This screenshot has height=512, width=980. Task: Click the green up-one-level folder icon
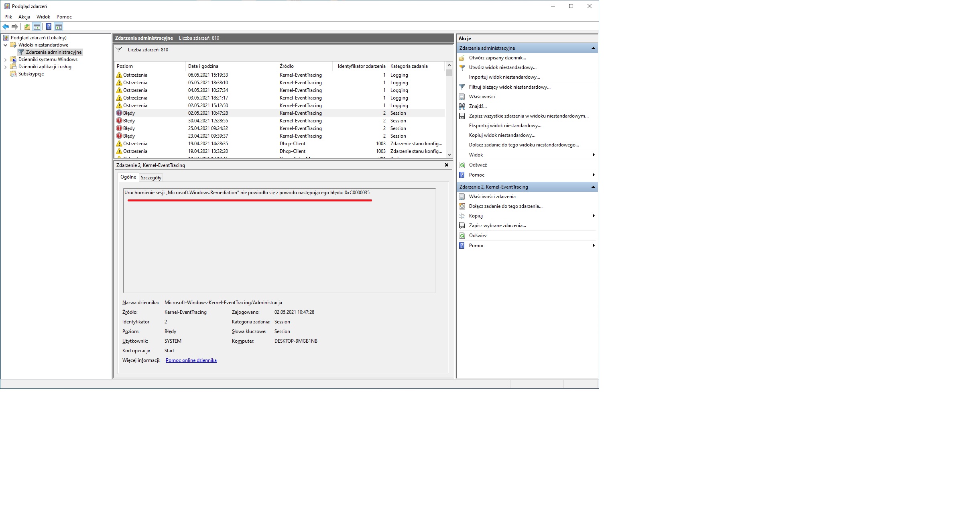27,27
